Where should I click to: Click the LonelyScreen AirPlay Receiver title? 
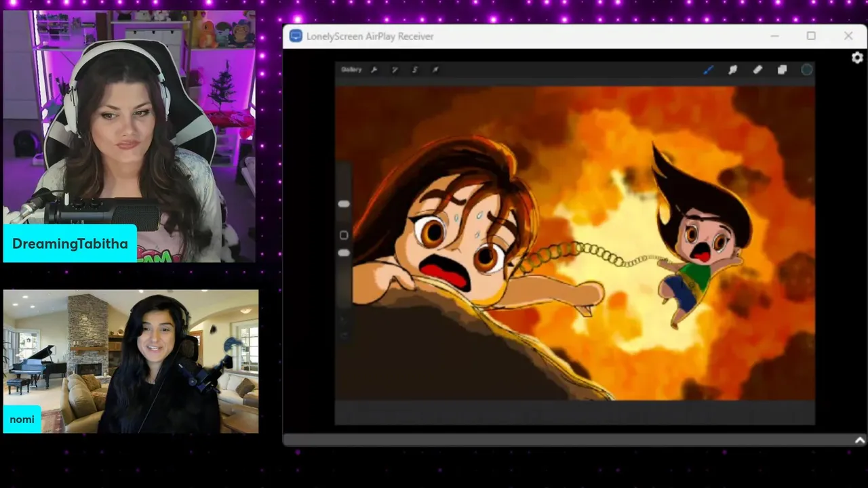(x=370, y=37)
